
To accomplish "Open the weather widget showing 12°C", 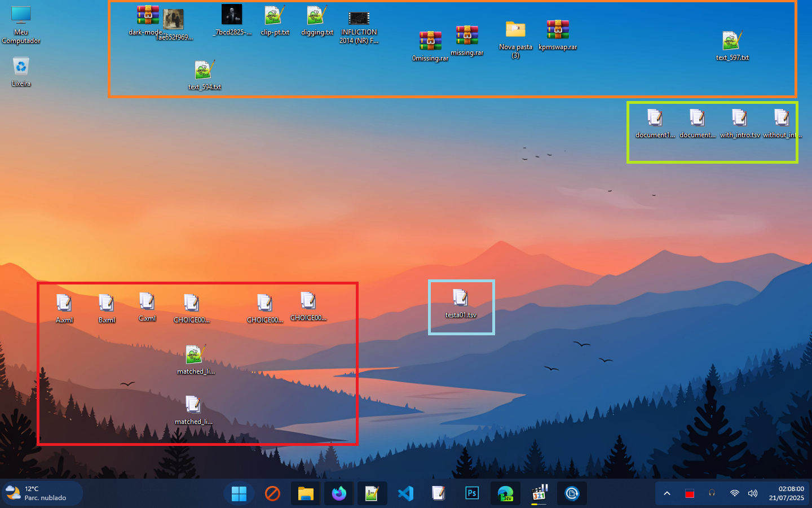I will [x=42, y=493].
